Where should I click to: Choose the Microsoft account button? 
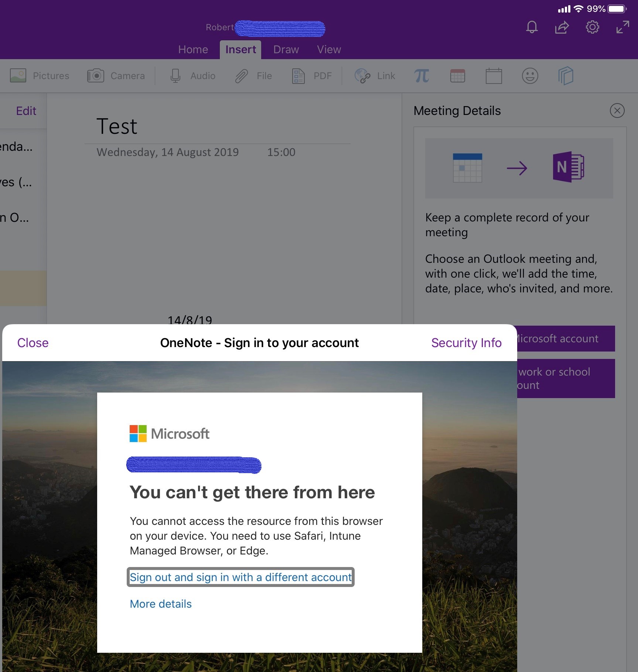[x=566, y=339]
